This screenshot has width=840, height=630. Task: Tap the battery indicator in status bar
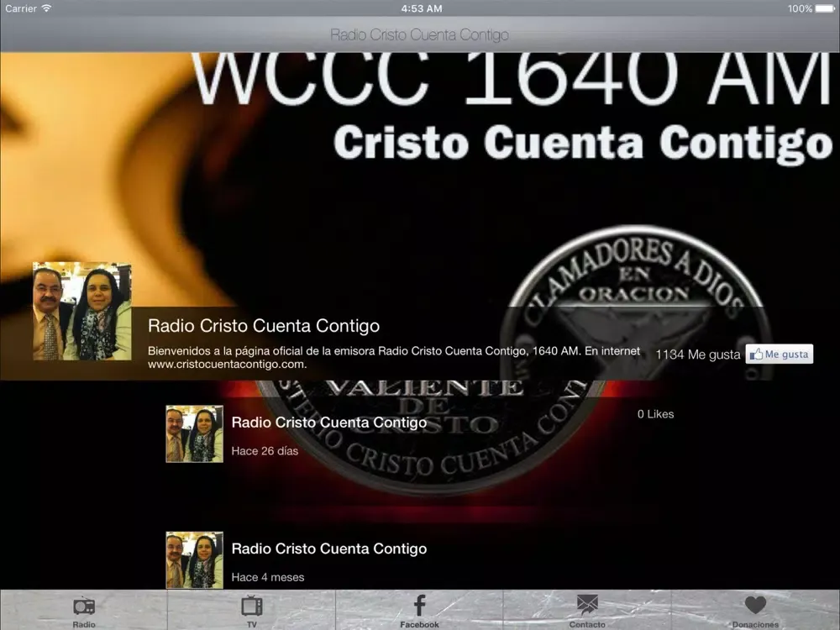(x=825, y=8)
